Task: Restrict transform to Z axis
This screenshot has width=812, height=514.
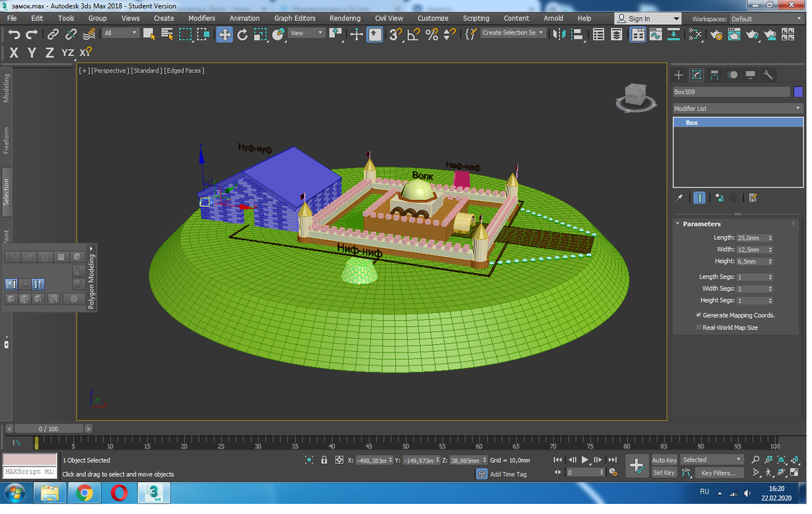Action: (49, 52)
